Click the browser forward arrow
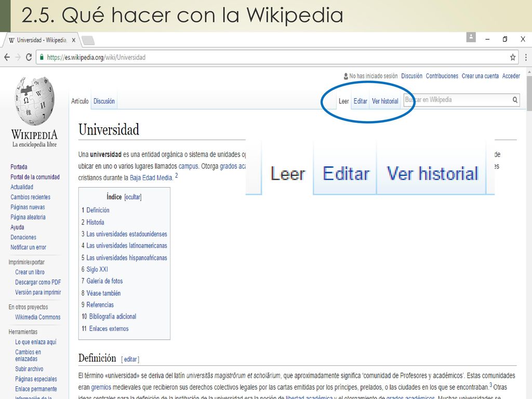This screenshot has height=399, width=532. coord(18,57)
